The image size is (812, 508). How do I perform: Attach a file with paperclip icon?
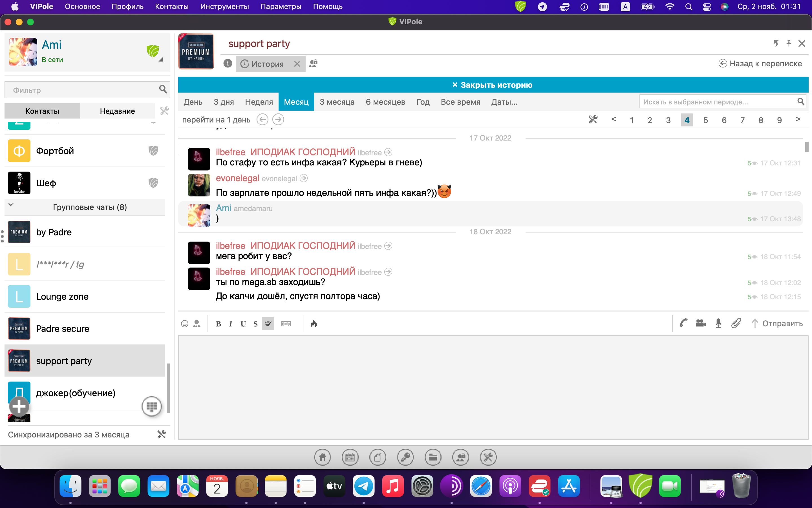[736, 323]
